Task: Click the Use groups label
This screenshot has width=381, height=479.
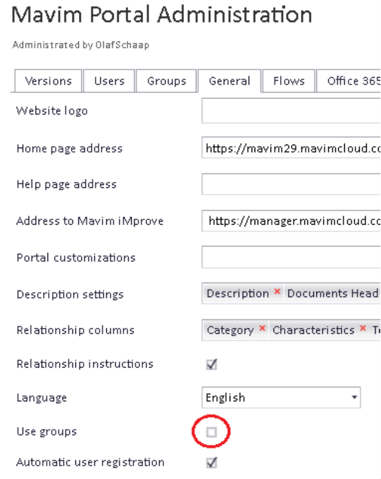Action: pos(47,431)
